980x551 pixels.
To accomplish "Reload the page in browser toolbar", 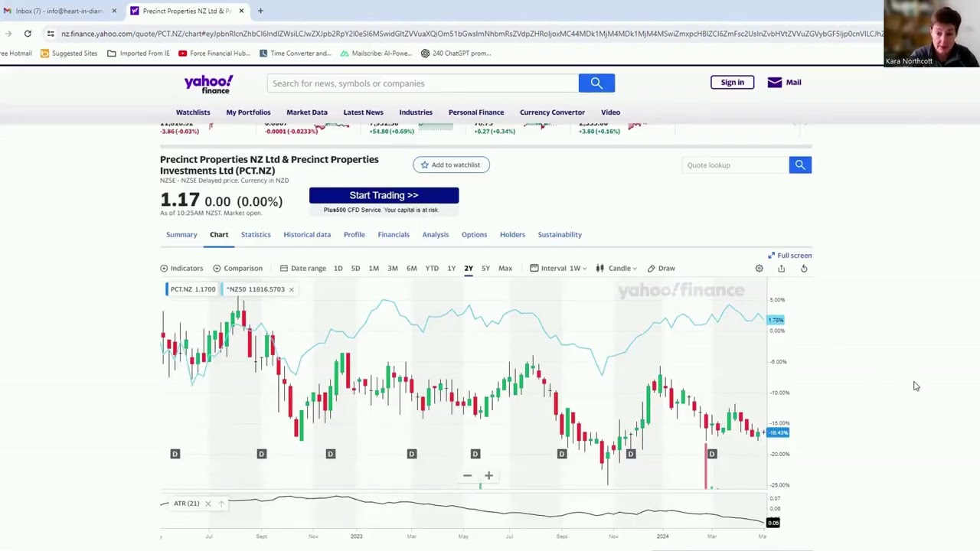I will point(28,34).
